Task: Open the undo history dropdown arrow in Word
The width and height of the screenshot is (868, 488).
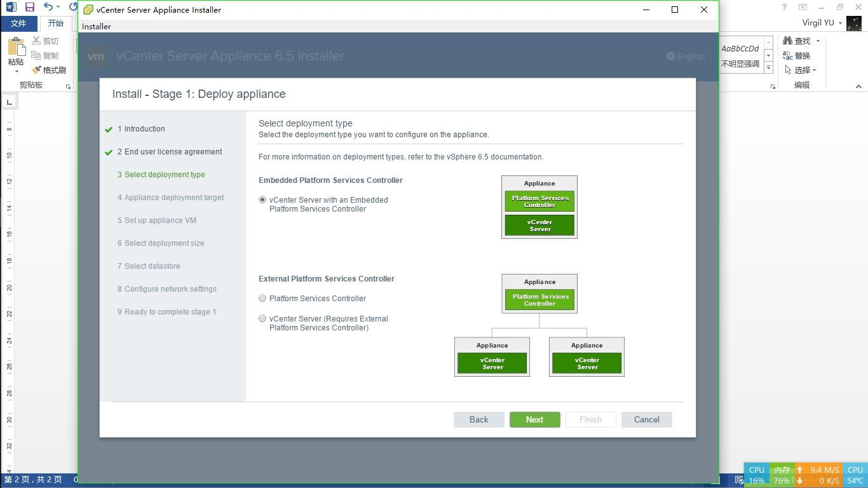Action: coord(58,7)
